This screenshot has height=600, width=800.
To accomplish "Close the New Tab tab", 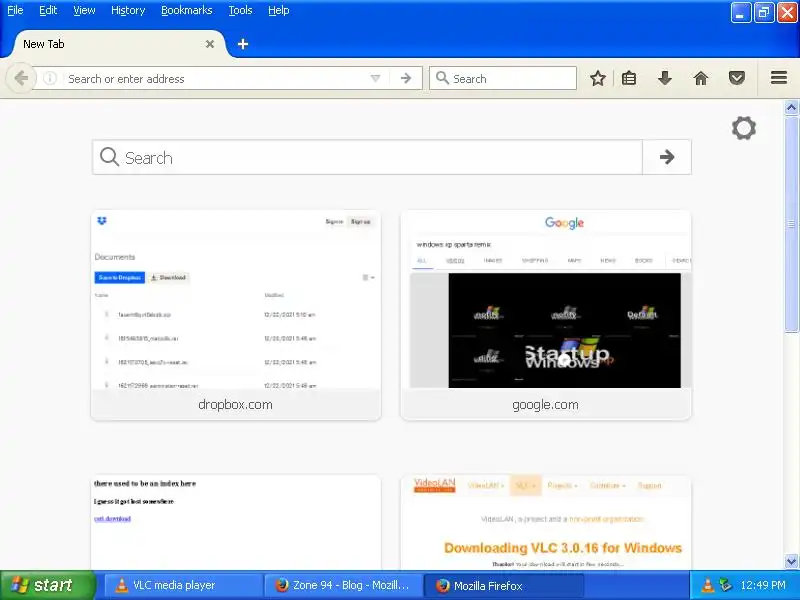I will point(210,44).
